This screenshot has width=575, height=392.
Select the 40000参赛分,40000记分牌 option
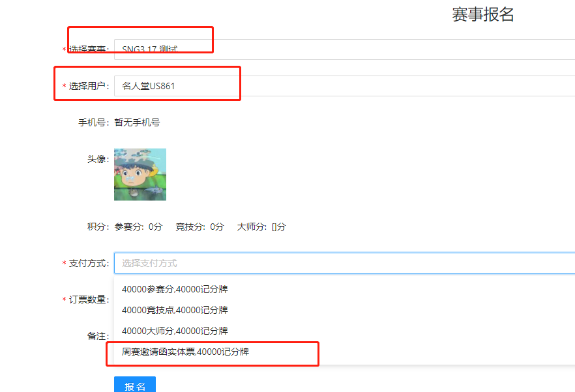(x=175, y=289)
